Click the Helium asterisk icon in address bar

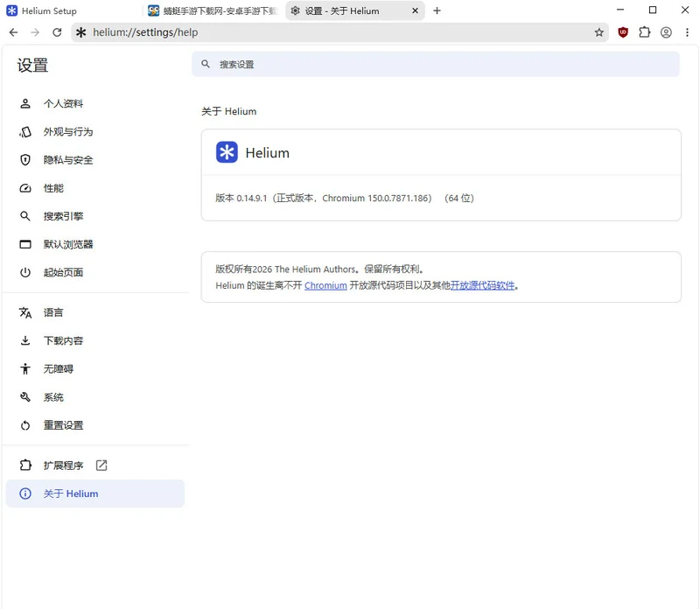tap(80, 32)
